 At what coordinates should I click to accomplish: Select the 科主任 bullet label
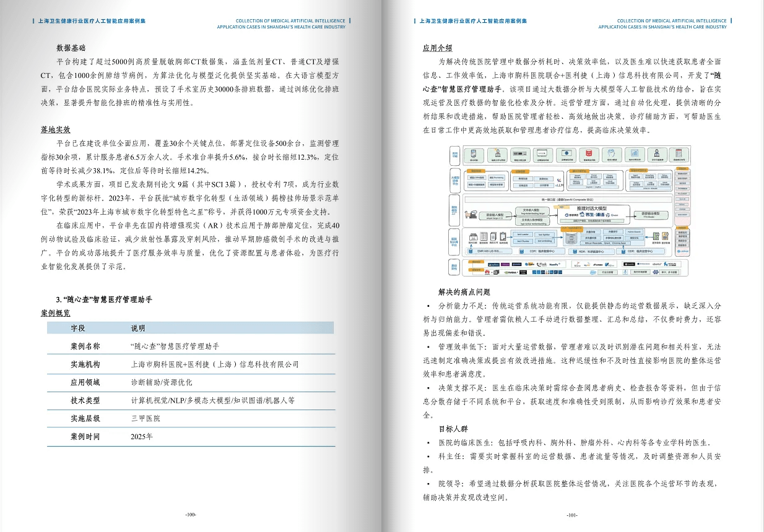[x=449, y=456]
